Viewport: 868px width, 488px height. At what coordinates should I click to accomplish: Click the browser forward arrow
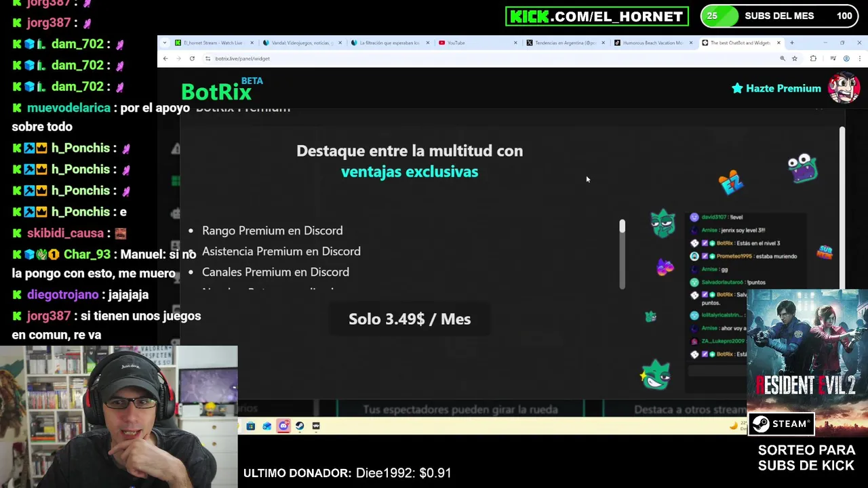click(178, 58)
